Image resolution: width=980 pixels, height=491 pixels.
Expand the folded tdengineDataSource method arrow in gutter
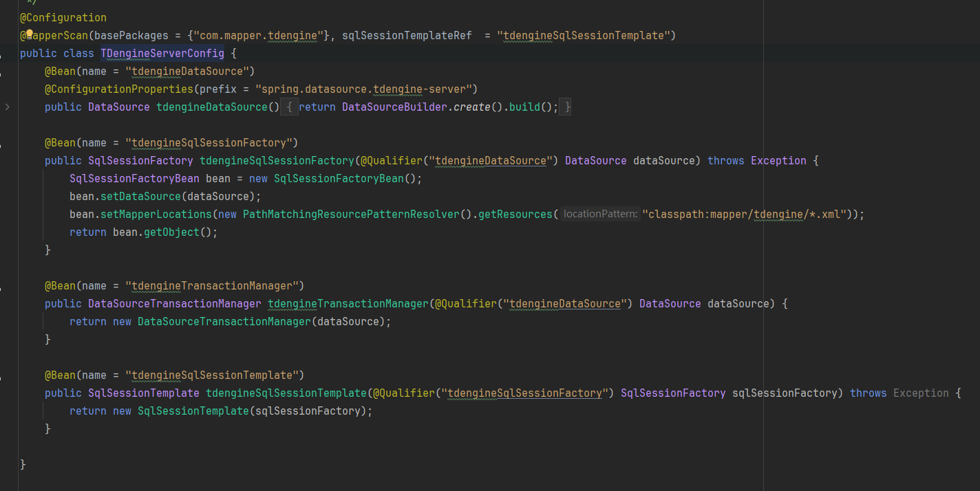point(7,107)
